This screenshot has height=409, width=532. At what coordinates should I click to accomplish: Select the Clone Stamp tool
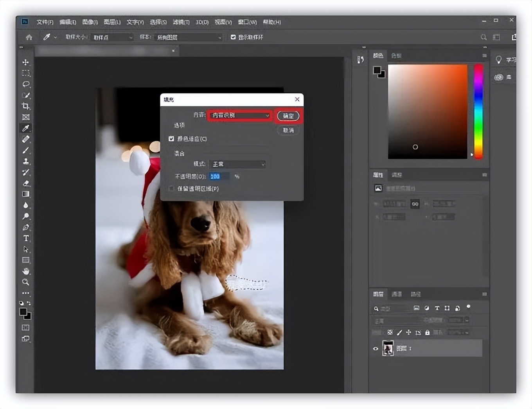tap(26, 161)
